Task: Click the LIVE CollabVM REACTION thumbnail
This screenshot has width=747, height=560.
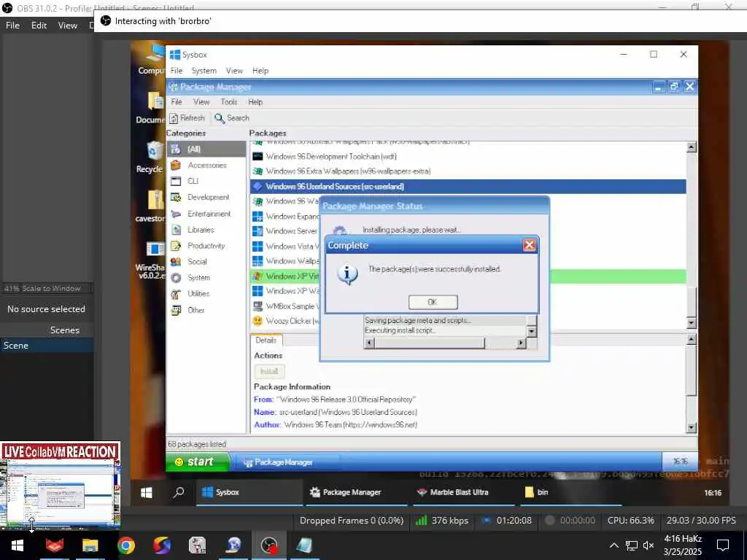Action: 60,485
